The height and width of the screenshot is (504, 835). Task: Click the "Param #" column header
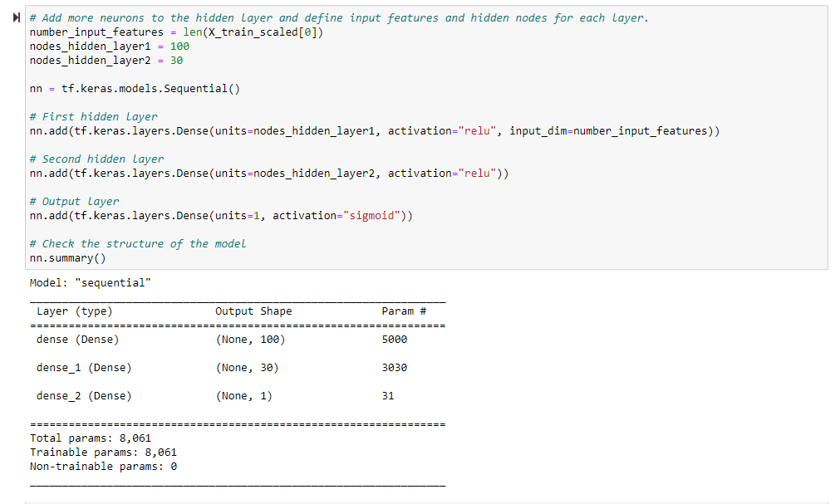coord(404,311)
